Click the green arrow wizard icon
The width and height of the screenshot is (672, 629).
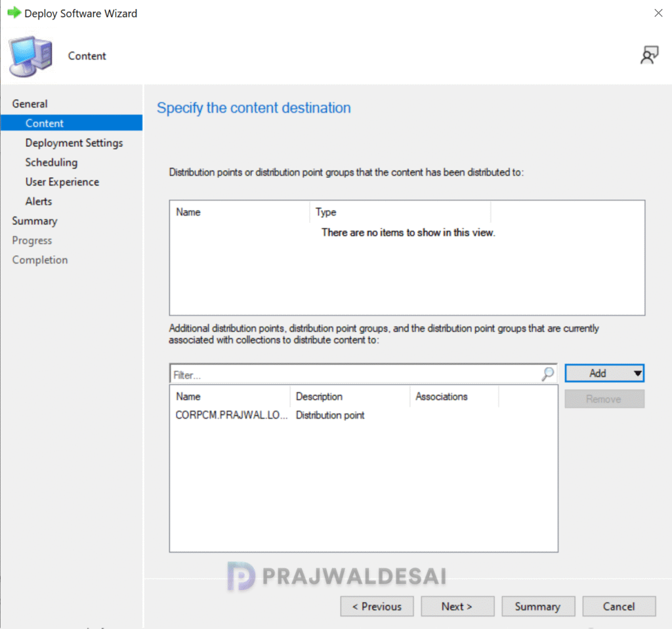pos(14,12)
